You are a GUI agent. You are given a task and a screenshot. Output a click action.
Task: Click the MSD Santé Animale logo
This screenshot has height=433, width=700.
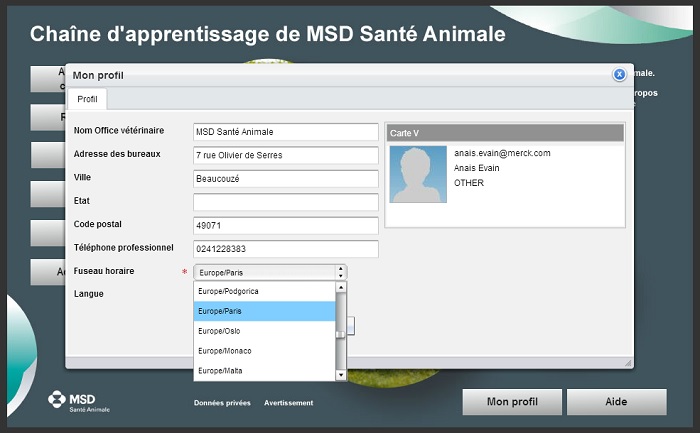point(79,401)
